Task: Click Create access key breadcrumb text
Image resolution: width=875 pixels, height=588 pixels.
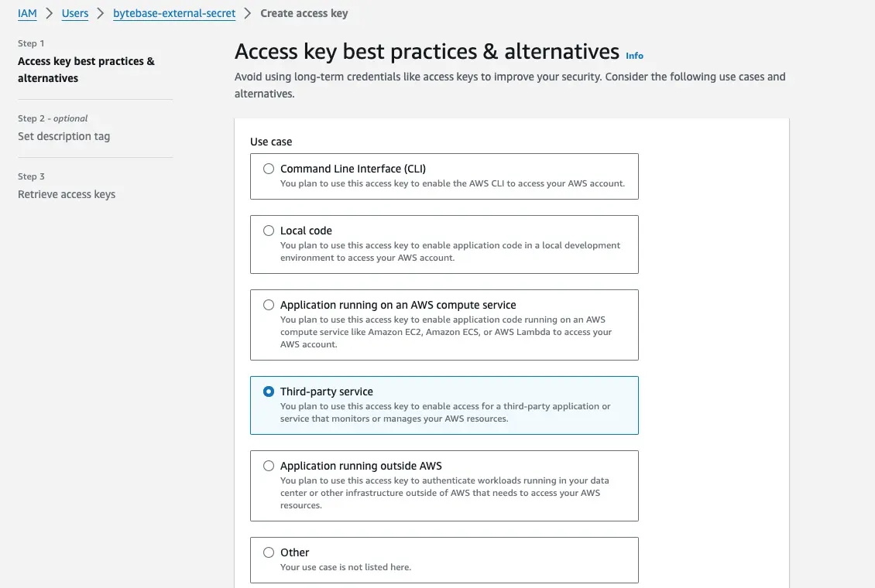Action: tap(304, 13)
